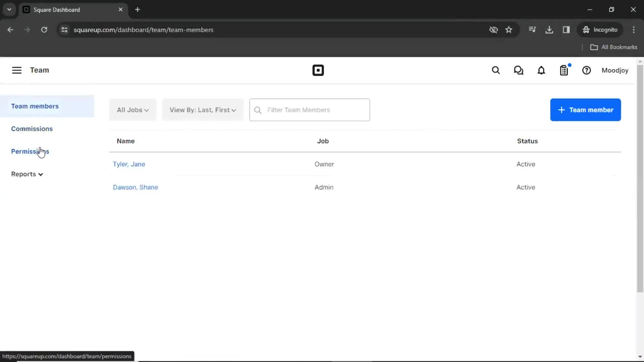
Task: Open the notifications bell
Action: 541,70
